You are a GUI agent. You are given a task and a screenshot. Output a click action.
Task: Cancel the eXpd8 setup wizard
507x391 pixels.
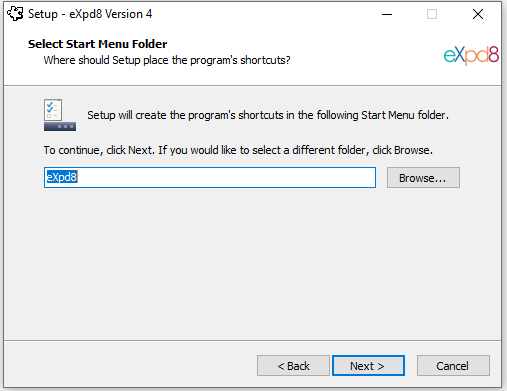pos(453,366)
